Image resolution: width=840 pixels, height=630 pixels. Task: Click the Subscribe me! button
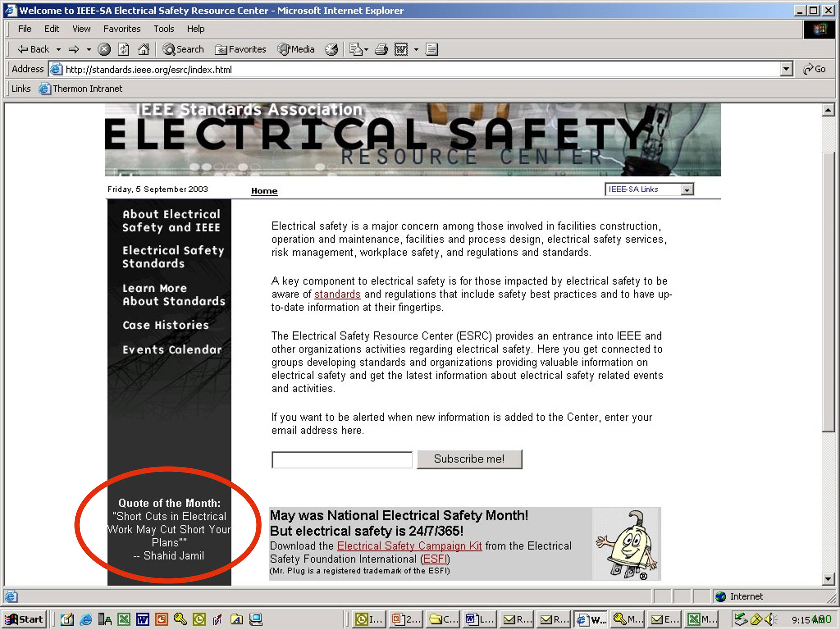[x=469, y=459]
